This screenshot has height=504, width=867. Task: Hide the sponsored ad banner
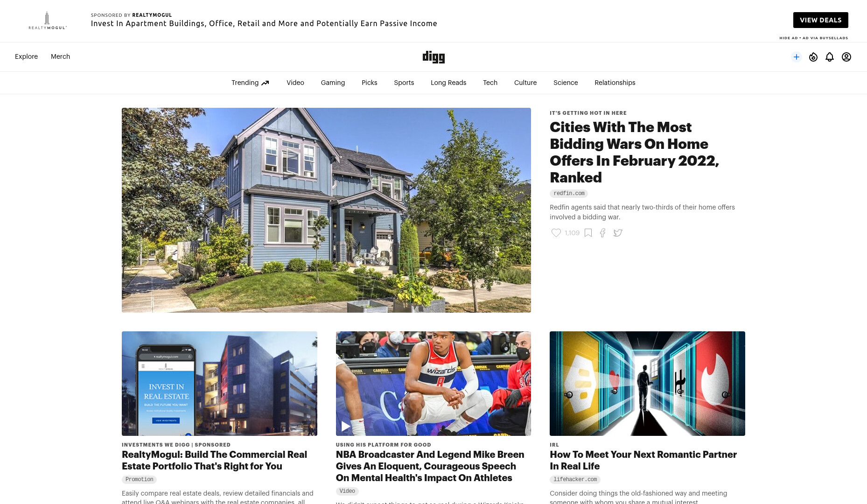[788, 38]
